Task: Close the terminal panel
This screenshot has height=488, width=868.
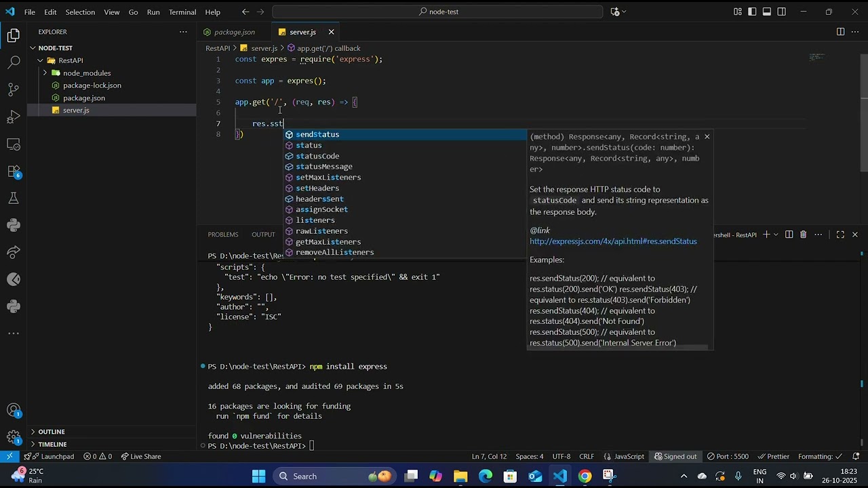Action: (x=854, y=235)
